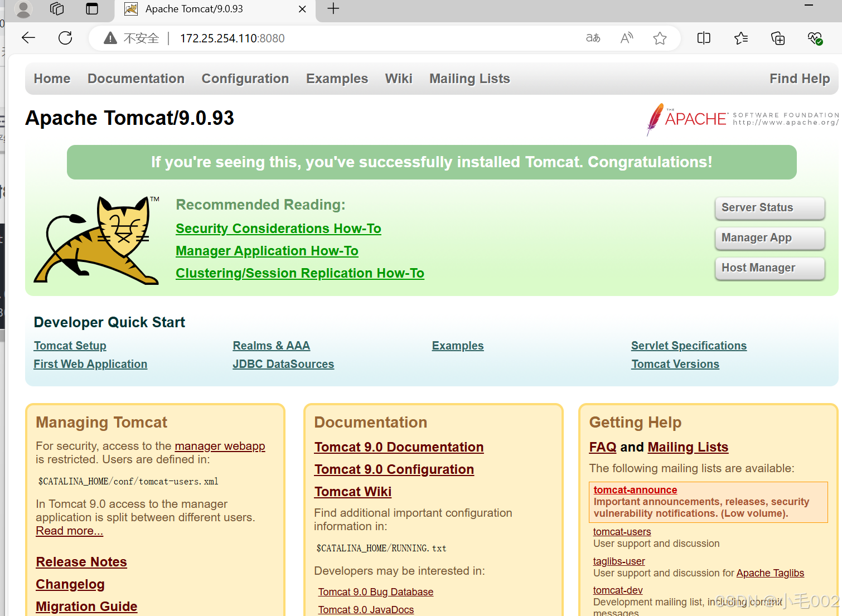Click the Manager App button
Screen dimensions: 842x616
770,238
